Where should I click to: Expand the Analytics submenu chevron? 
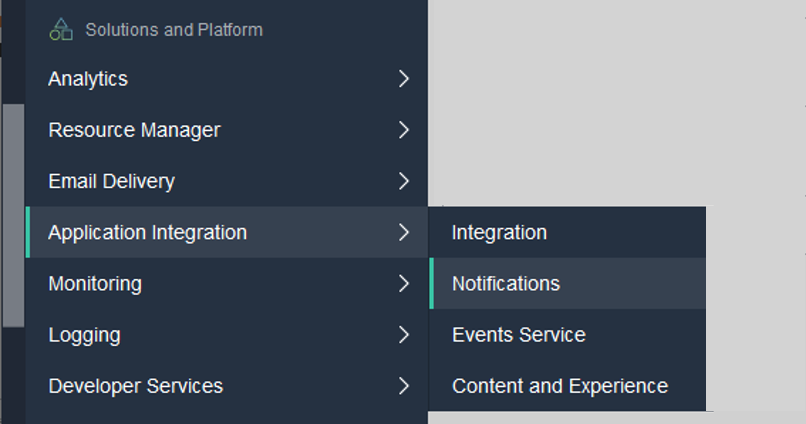[403, 79]
